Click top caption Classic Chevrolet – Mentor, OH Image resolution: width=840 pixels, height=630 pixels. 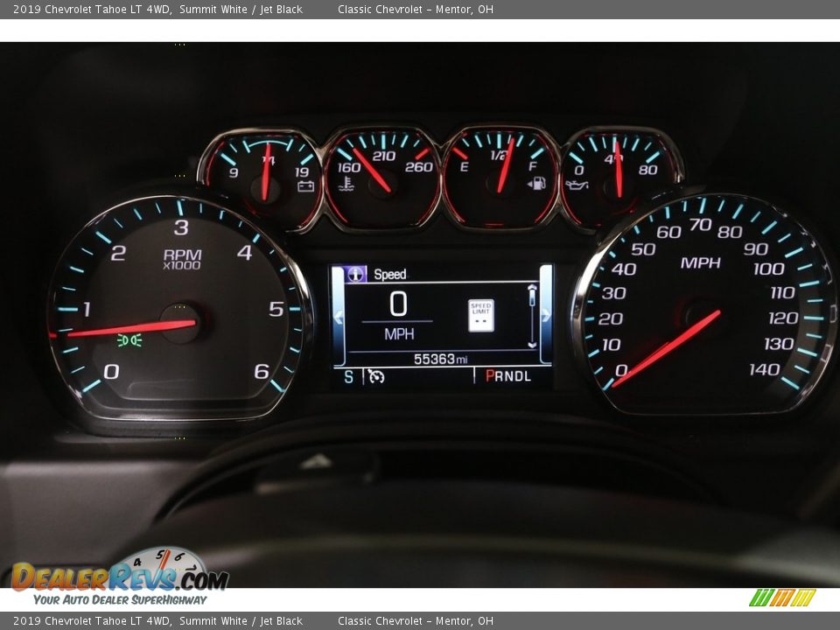point(415,9)
